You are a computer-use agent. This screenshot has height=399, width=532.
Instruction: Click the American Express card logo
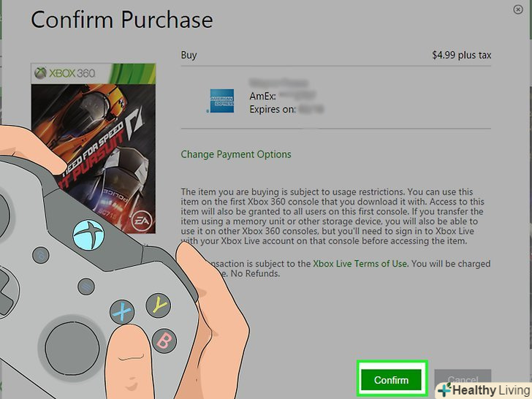coord(222,101)
